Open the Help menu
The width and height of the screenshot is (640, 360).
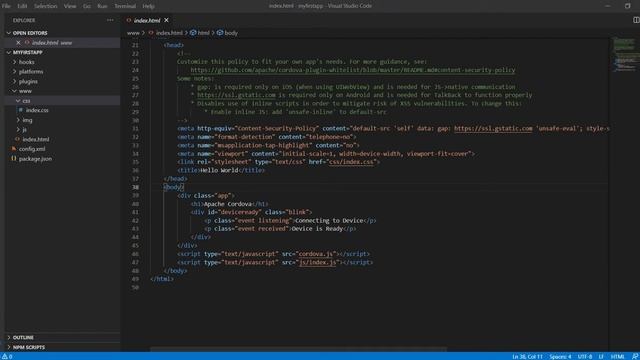coord(148,6)
